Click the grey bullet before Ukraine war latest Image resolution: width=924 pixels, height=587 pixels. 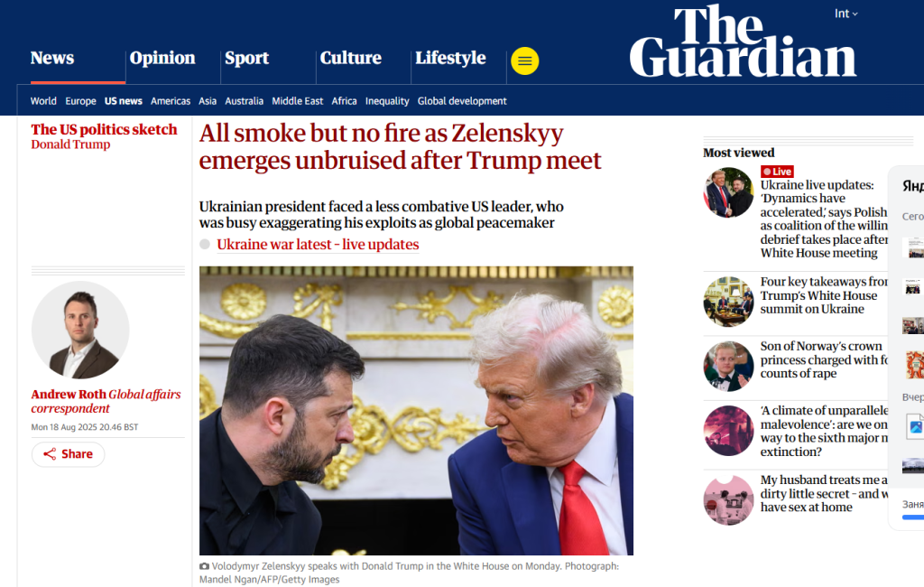point(205,244)
